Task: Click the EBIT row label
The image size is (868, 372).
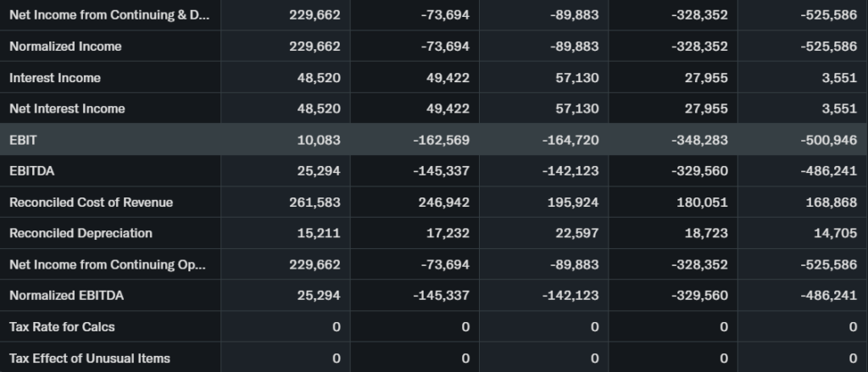Action: pos(17,140)
